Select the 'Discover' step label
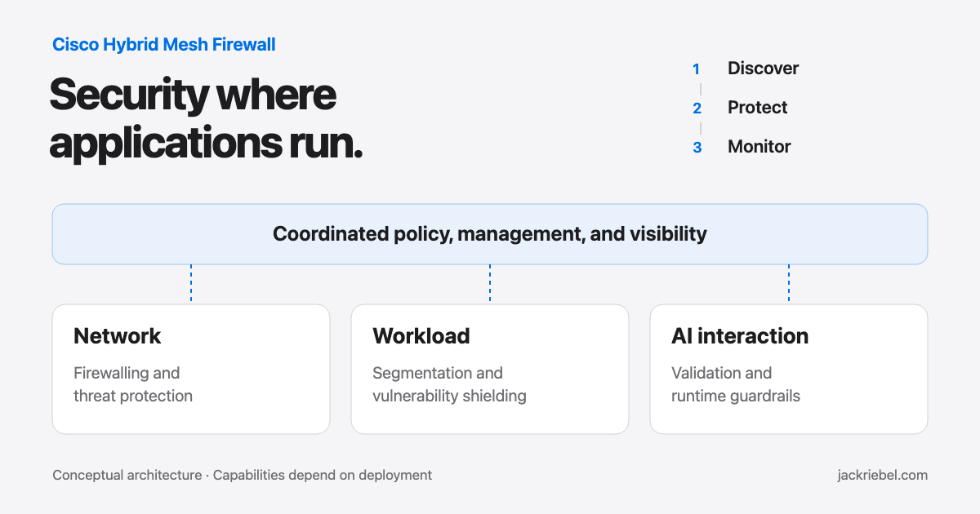Viewport: 980px width, 514px height. click(x=763, y=69)
